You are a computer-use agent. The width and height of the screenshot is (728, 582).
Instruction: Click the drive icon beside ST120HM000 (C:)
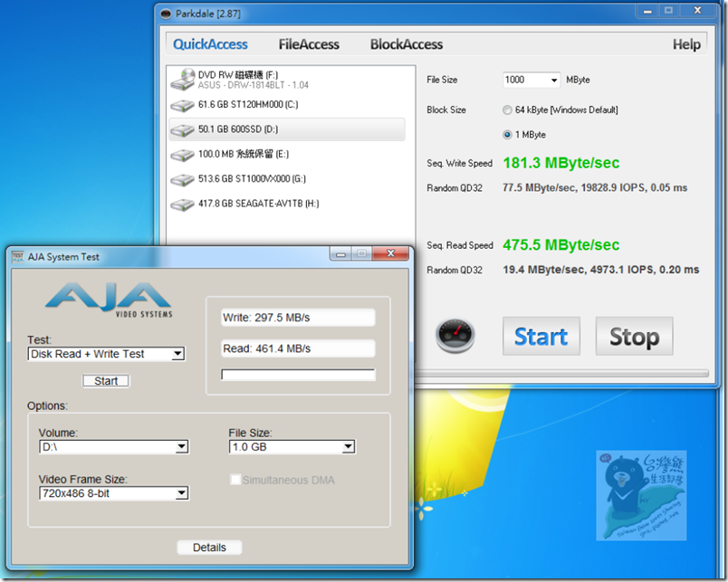(182, 105)
